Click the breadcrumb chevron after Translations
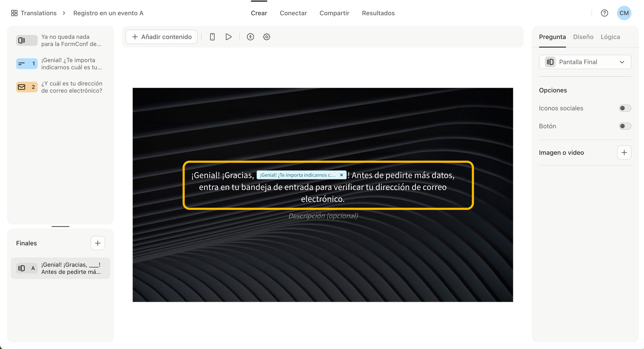 pos(64,13)
